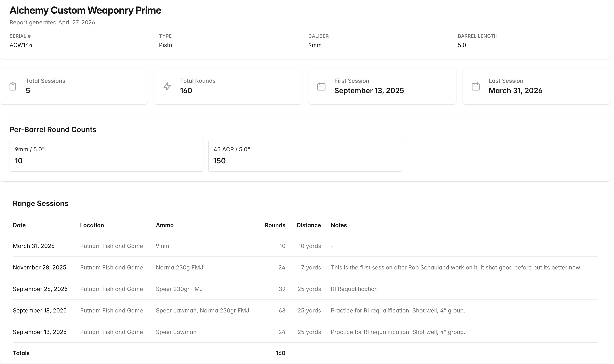Screen dimensions: 614x364
Task: Select the 5.0 value under BARREL LENGTH
Action: 462,45
